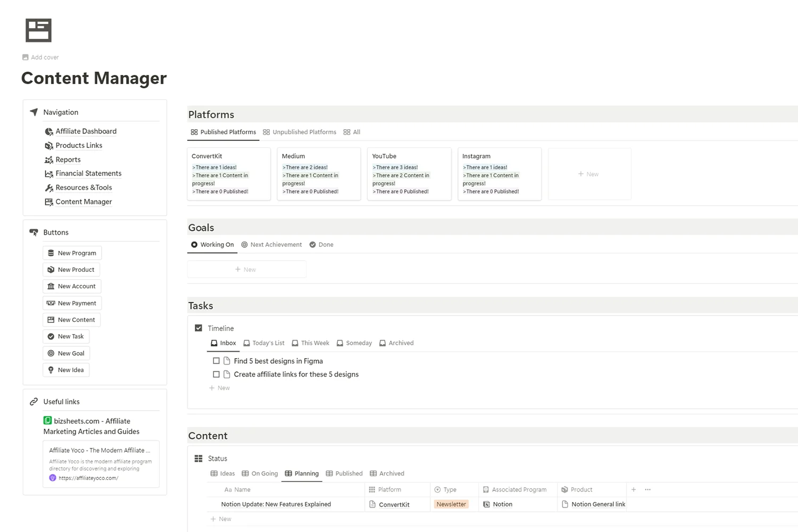Click the New Program button
This screenshot has width=798, height=532.
pyautogui.click(x=72, y=253)
